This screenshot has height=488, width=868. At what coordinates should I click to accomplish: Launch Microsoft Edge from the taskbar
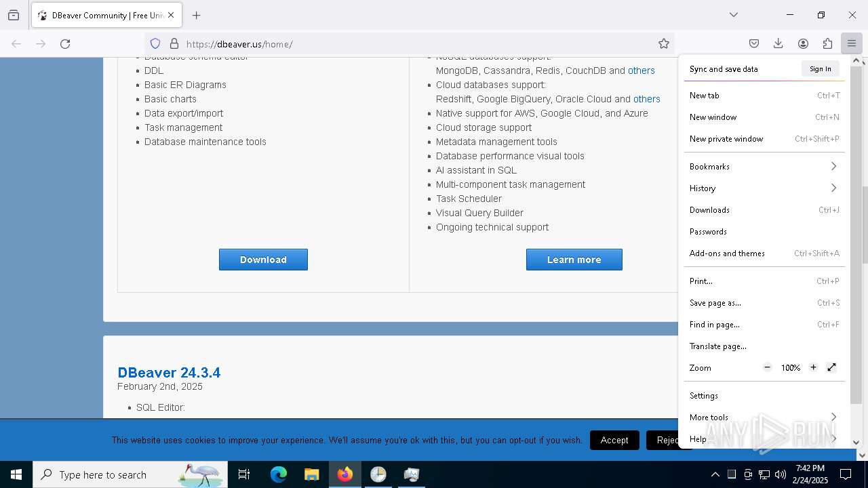(x=279, y=474)
